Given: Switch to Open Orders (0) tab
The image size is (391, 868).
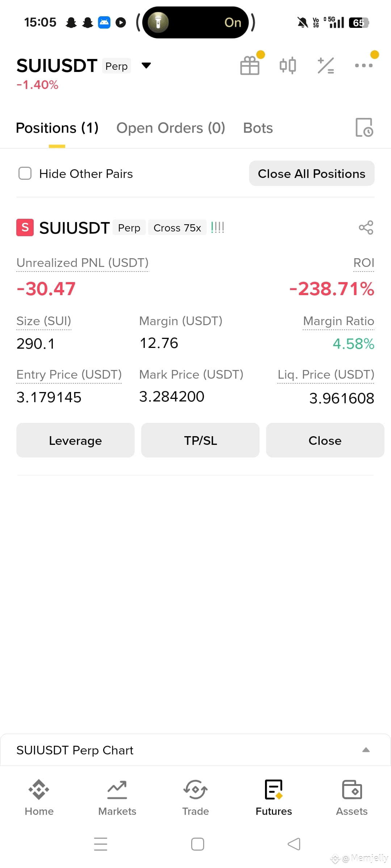Looking at the screenshot, I should [171, 128].
